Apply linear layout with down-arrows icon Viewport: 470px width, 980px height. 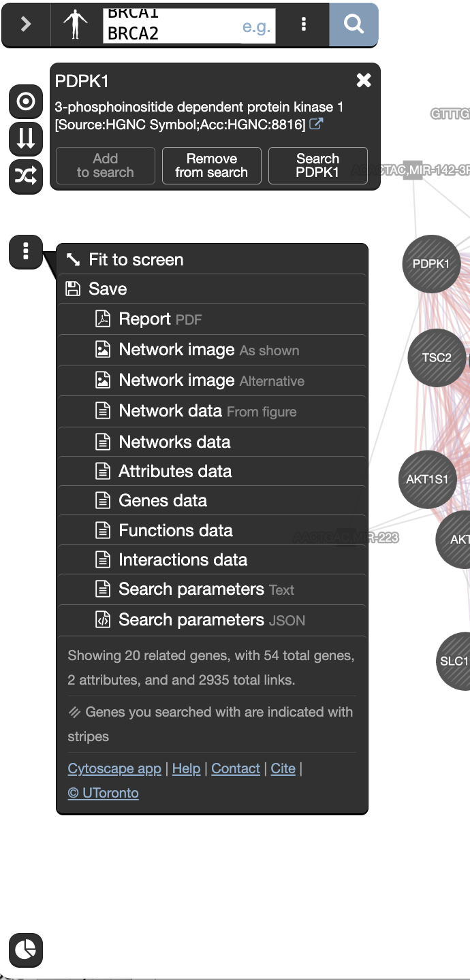pos(26,139)
